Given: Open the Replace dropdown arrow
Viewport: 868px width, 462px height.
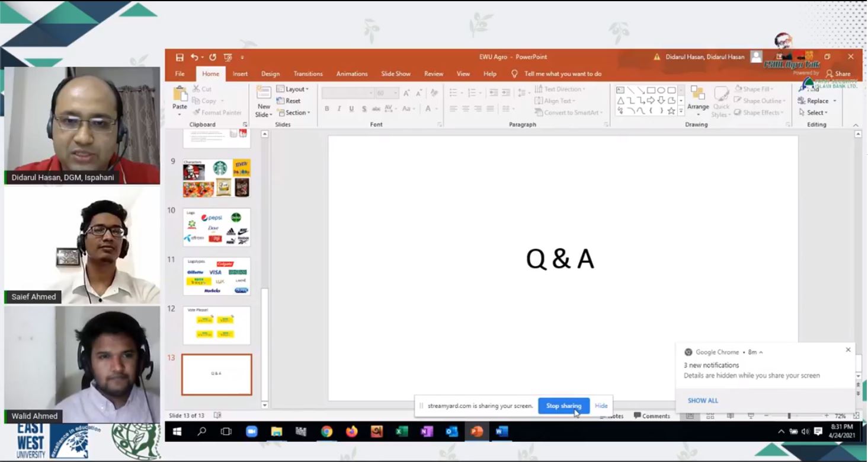Looking at the screenshot, I should pos(835,101).
